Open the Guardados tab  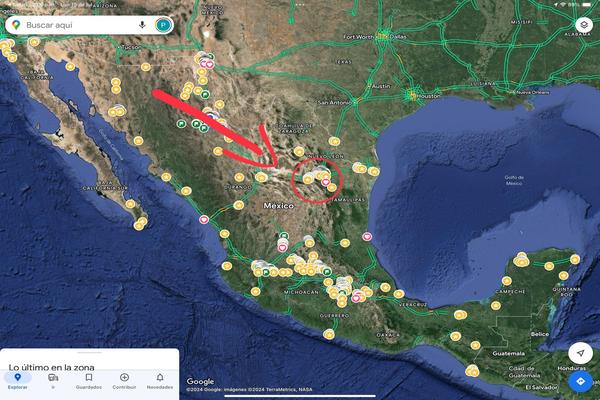point(88,380)
